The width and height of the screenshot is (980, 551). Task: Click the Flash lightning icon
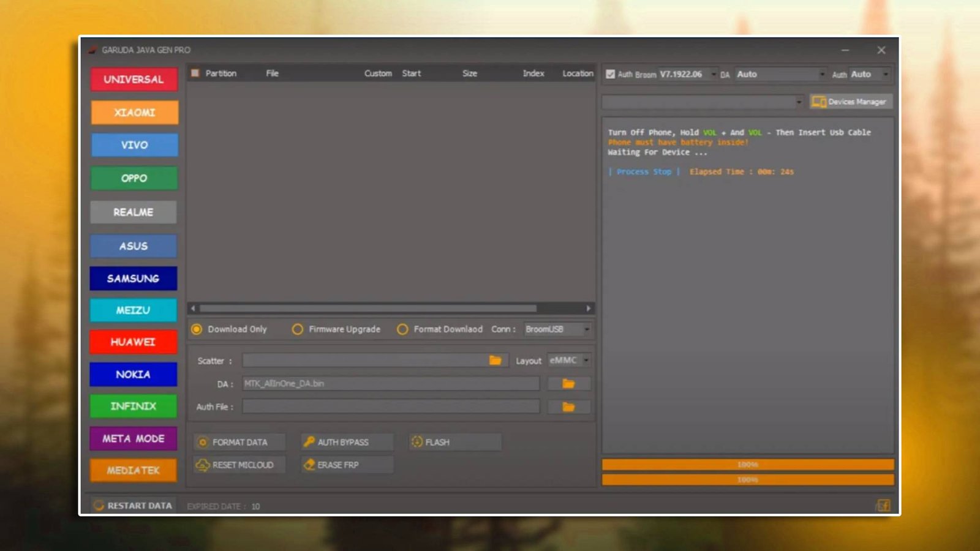[x=418, y=441]
